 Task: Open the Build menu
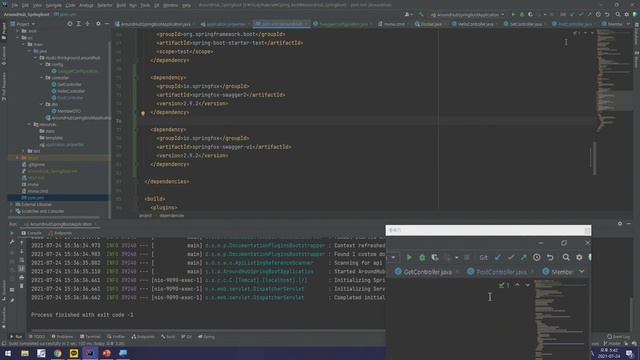(x=121, y=5)
